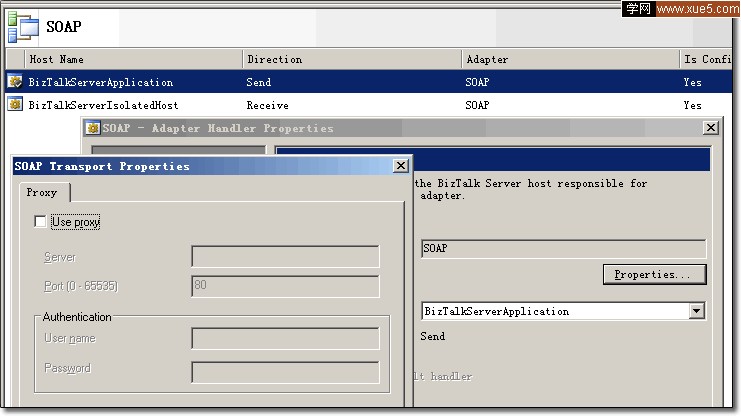Click the BizTalkServerIsolatedHost row icon
The width and height of the screenshot is (741, 416).
point(15,104)
